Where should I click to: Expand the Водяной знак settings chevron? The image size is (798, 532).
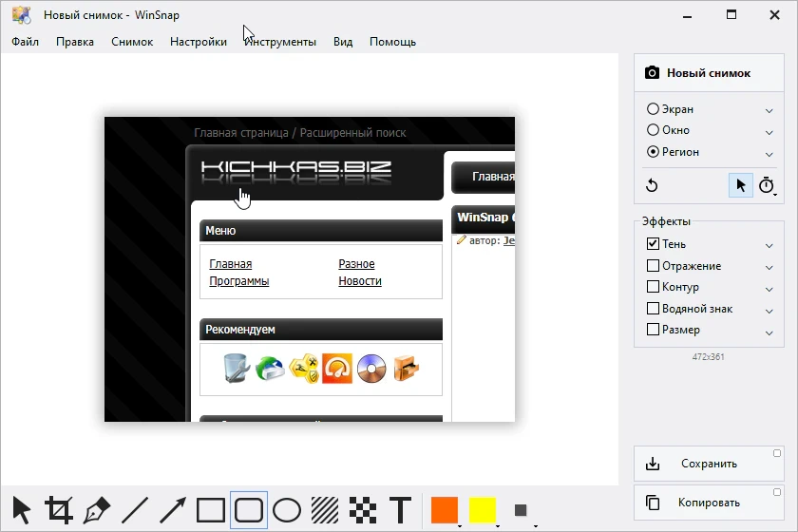[769, 311]
